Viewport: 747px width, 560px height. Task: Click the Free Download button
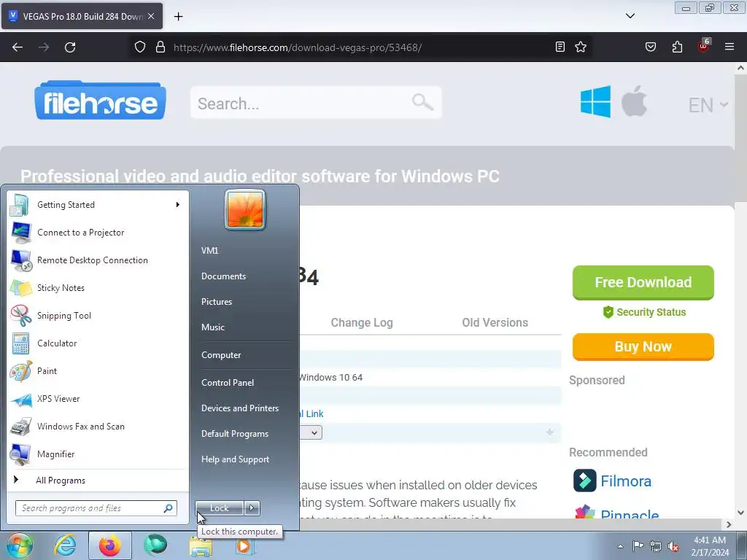coord(643,283)
